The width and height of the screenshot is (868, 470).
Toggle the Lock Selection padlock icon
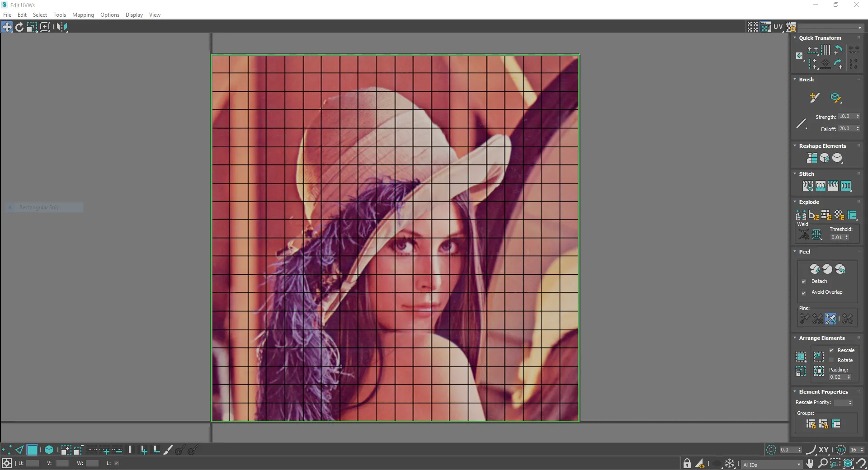pyautogui.click(x=687, y=463)
